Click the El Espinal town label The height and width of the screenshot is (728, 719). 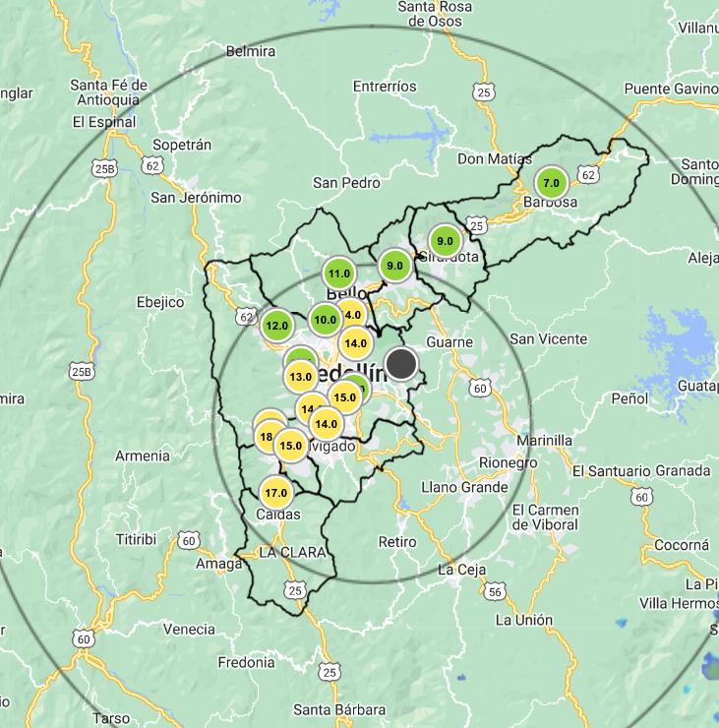104,122
